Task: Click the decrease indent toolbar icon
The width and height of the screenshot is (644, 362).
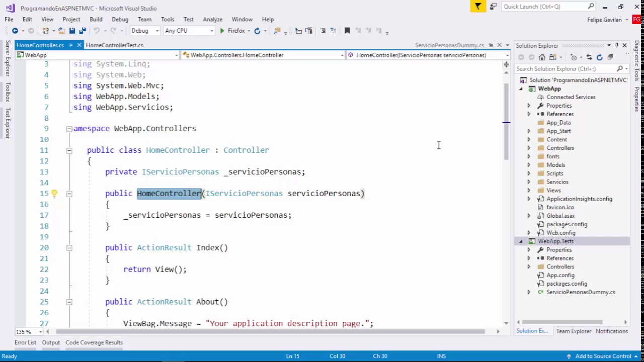Action: point(298,31)
